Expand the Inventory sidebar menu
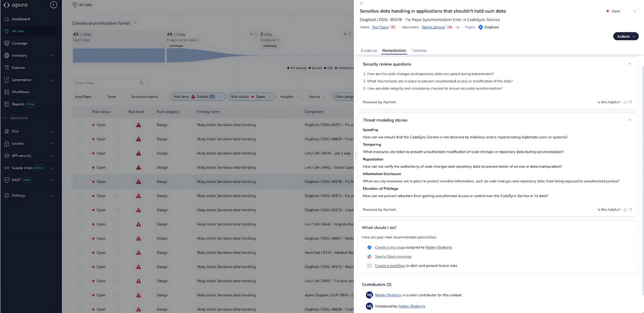The height and width of the screenshot is (313, 644). 18,55
